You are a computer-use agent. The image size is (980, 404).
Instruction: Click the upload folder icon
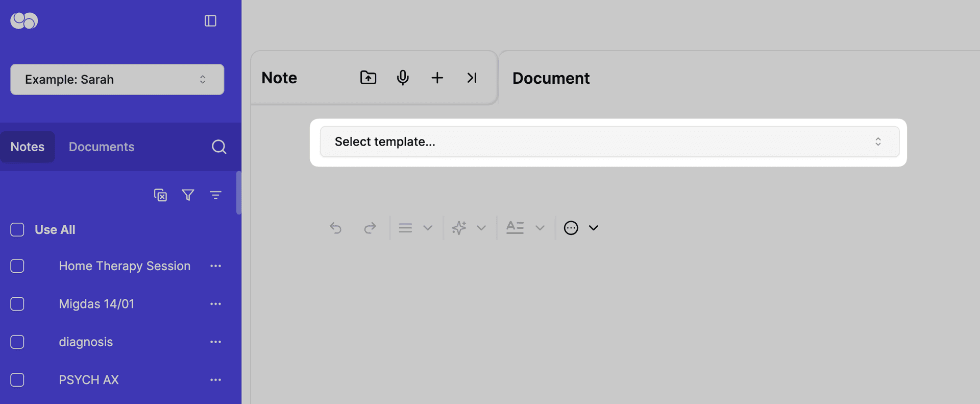click(368, 78)
